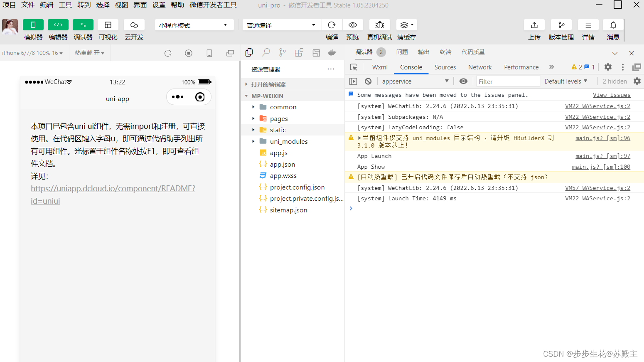This screenshot has height=362, width=644.
Task: Open Default levels dropdown
Action: [566, 81]
